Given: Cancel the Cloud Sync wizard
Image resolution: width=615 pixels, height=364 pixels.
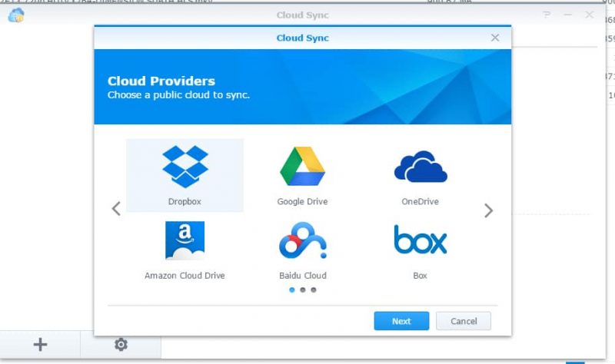Looking at the screenshot, I should point(464,321).
